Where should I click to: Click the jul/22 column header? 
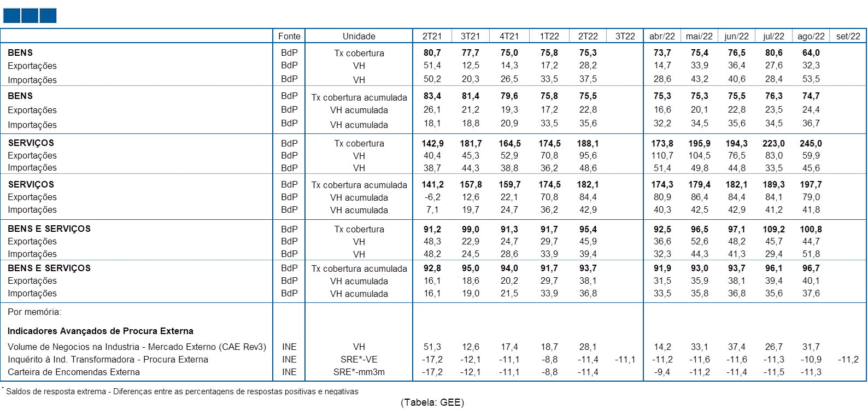pos(773,36)
